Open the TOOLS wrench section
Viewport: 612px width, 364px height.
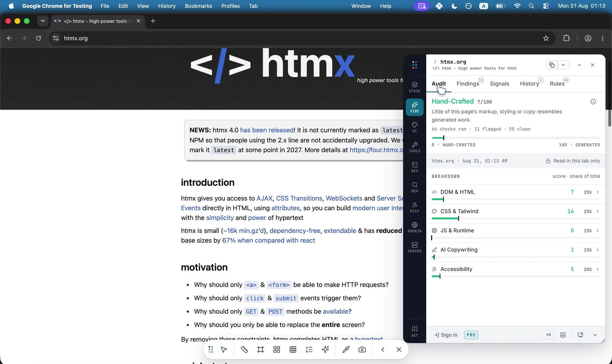414,147
